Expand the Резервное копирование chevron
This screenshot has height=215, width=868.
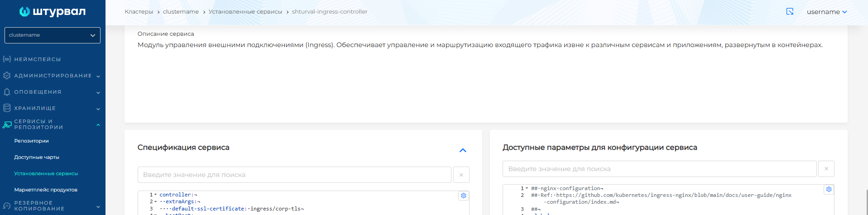click(x=98, y=206)
